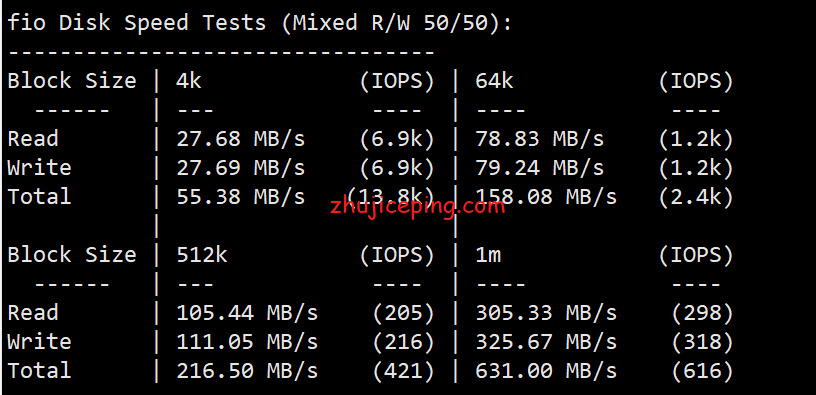Click the (2.4k) 64k total IOPS value
The height and width of the screenshot is (395, 816).
(x=696, y=197)
